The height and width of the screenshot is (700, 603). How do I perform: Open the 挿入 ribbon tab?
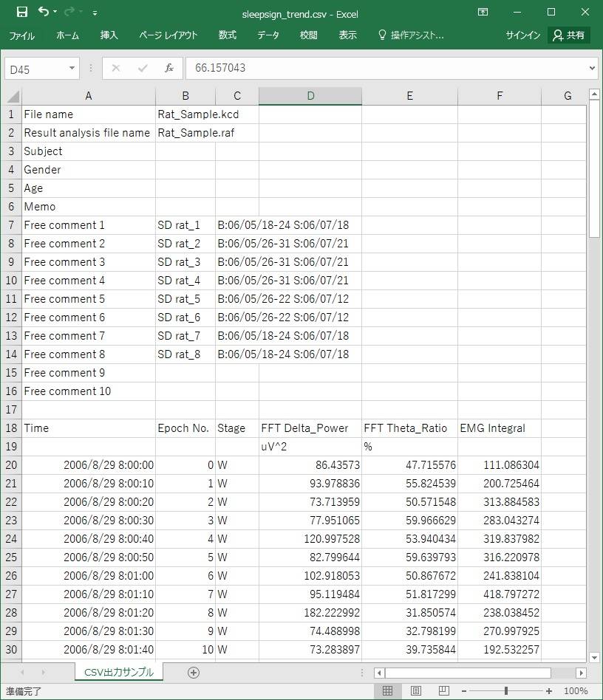click(109, 35)
